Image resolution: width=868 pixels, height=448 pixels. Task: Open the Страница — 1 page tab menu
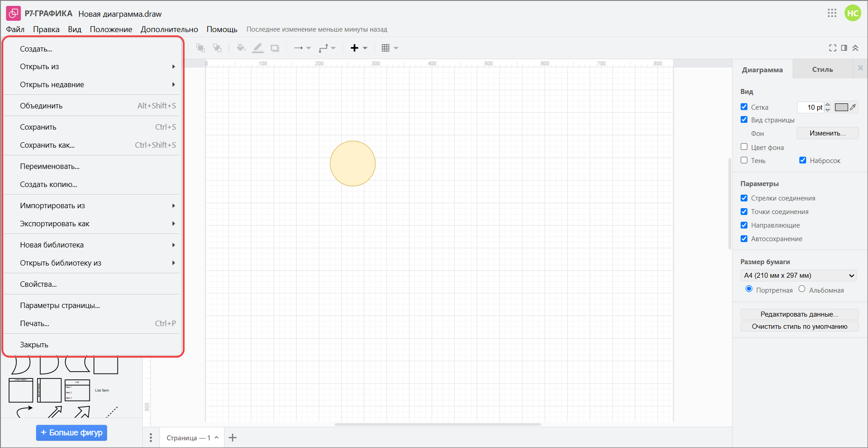(192, 438)
